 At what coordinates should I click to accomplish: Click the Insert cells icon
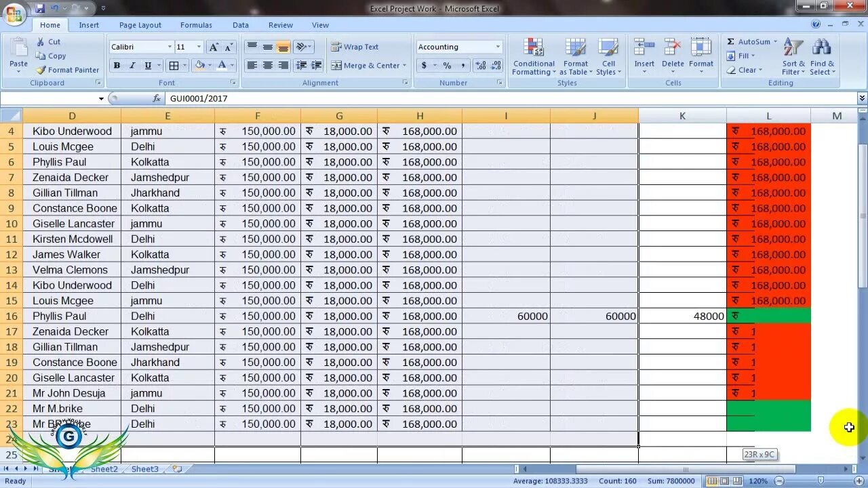click(x=644, y=48)
